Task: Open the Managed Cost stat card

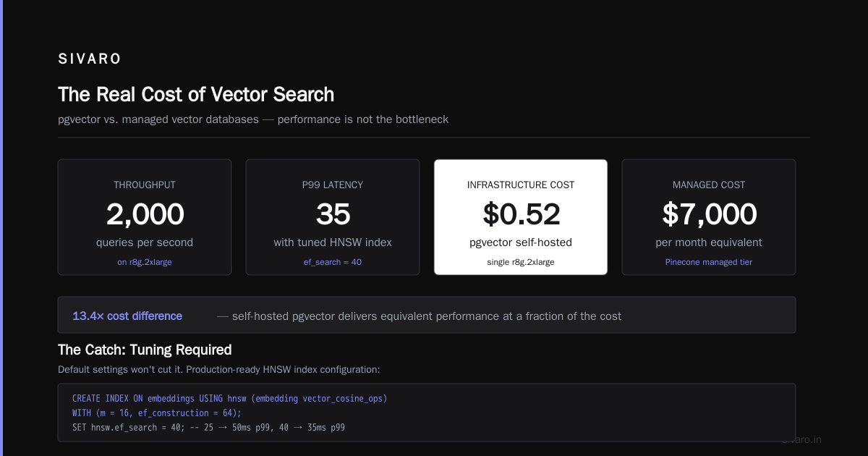Action: [709, 217]
